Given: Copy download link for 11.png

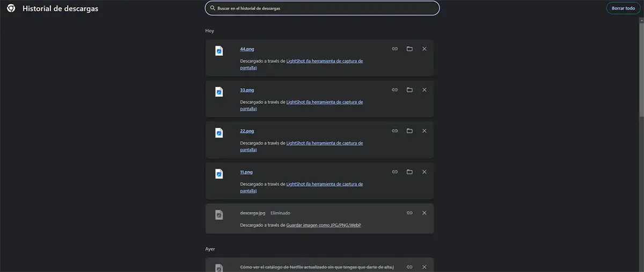Looking at the screenshot, I should pyautogui.click(x=394, y=172).
